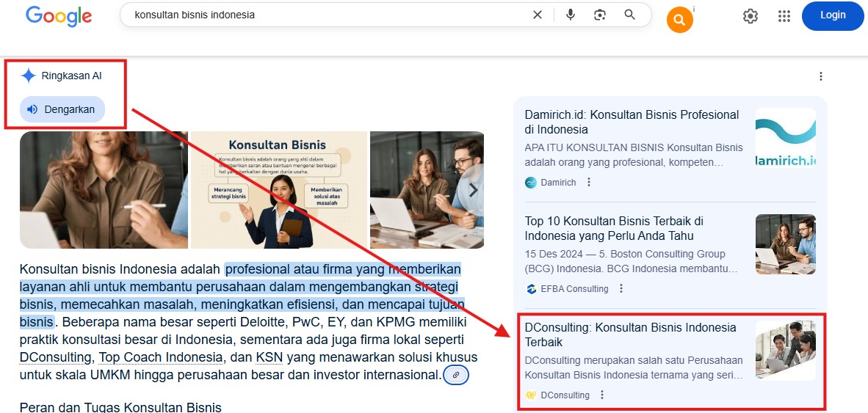This screenshot has width=868, height=413.
Task: Click the magnifier search icon in search box
Action: coord(629,15)
